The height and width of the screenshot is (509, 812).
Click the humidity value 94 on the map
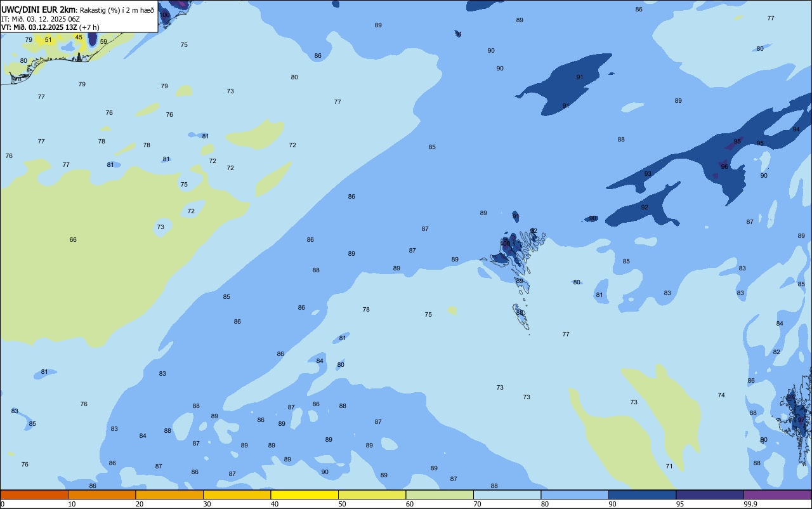796,129
